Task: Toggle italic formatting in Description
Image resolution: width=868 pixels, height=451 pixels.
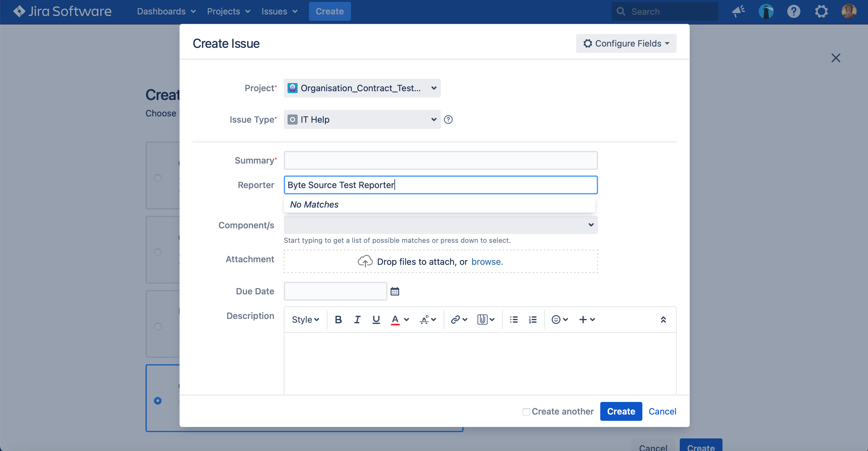Action: [357, 320]
